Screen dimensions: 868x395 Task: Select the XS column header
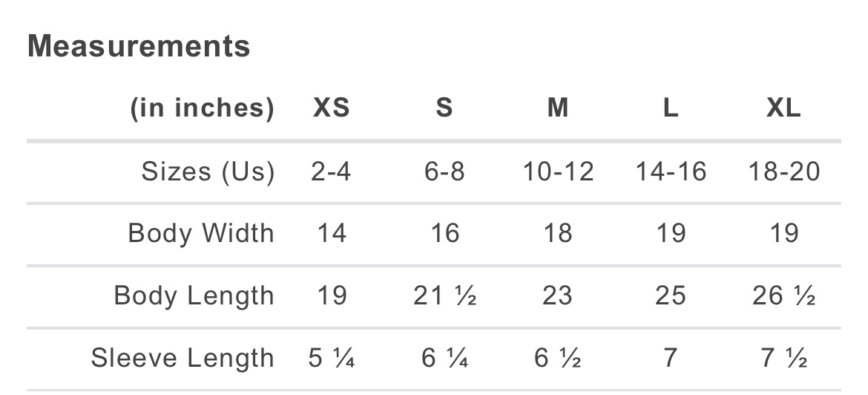(x=331, y=108)
